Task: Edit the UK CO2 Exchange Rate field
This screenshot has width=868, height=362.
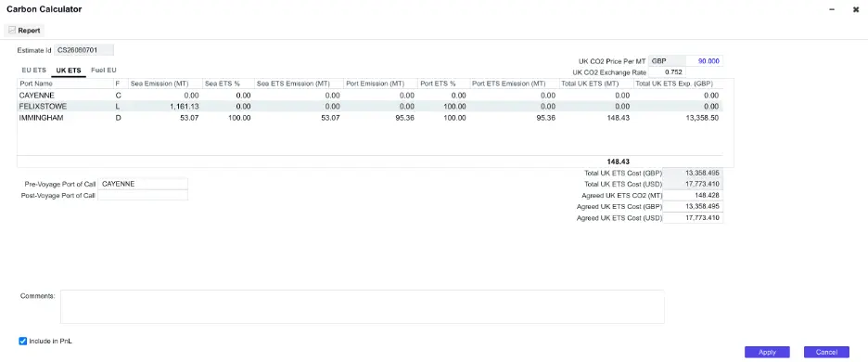Action: 667,72
